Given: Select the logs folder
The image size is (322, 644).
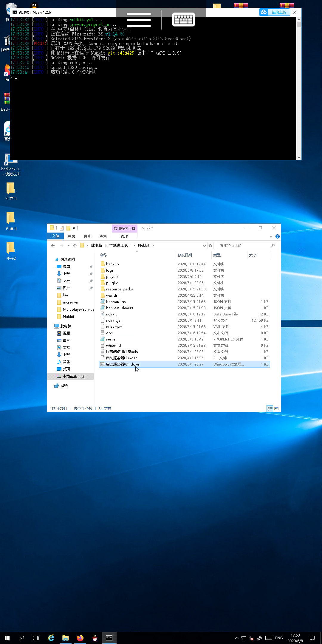Looking at the screenshot, I should pos(184,270).
